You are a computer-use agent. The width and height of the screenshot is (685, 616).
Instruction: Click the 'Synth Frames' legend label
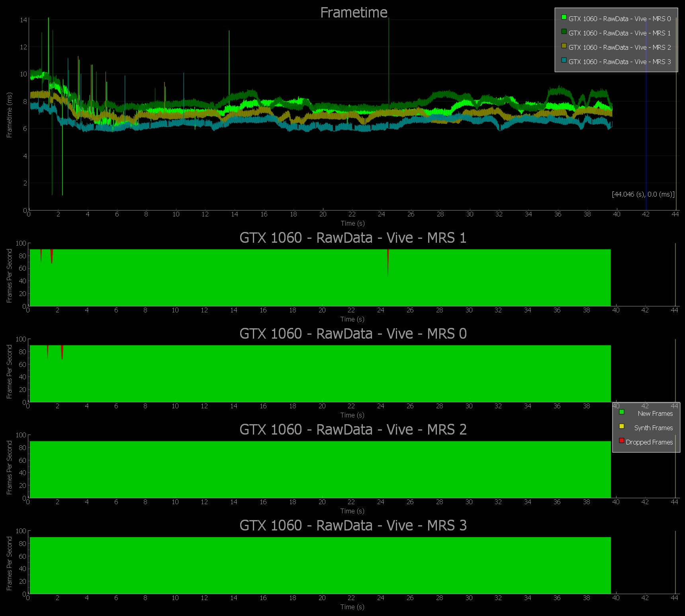(x=654, y=428)
